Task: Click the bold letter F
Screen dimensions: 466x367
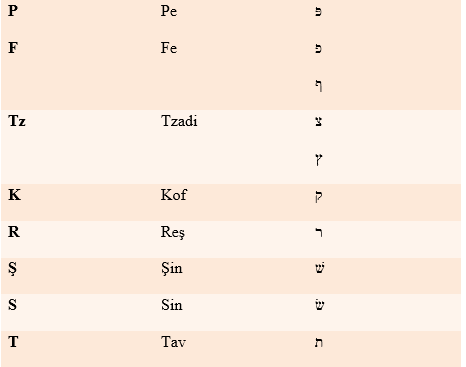Action: (13, 48)
